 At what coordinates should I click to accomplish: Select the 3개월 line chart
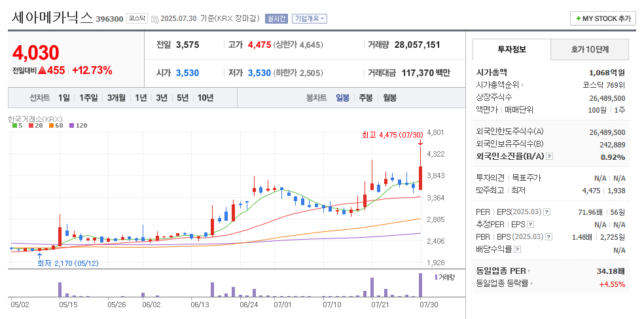click(116, 98)
